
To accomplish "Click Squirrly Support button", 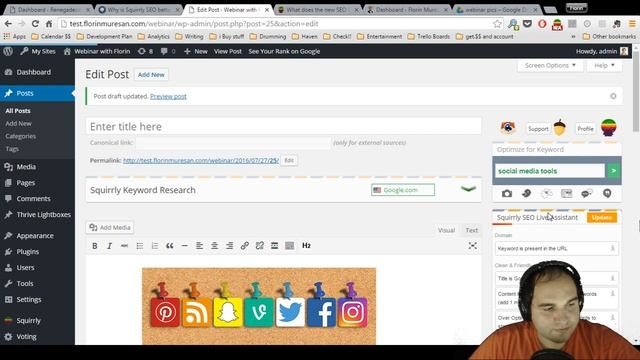I will click(x=538, y=129).
